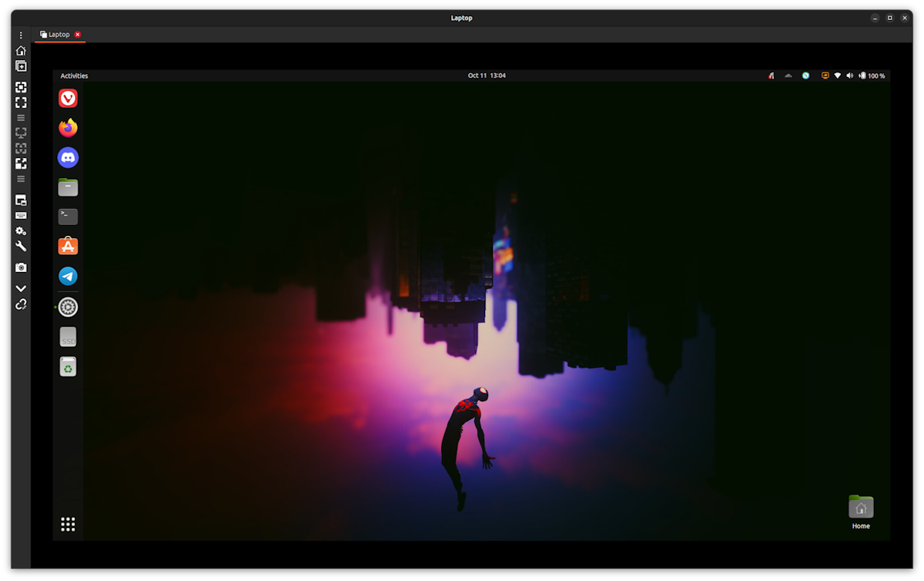Open the three-dot menu in the Remmina sidebar
The image size is (924, 581).
(21, 35)
